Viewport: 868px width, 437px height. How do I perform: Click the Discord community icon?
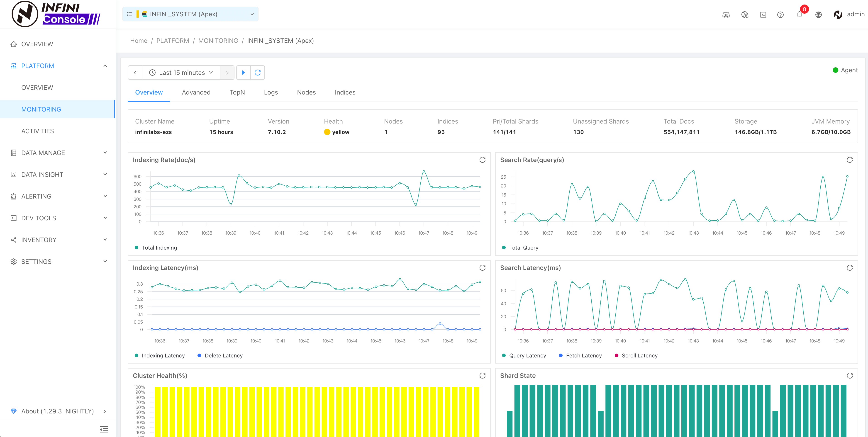pyautogui.click(x=726, y=15)
